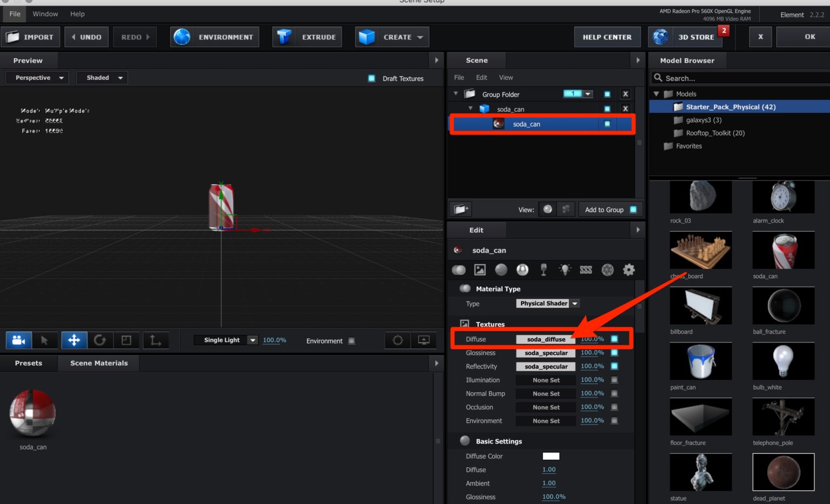The width and height of the screenshot is (830, 504).
Task: Enable the Environment checkbox below the preview
Action: pos(352,340)
